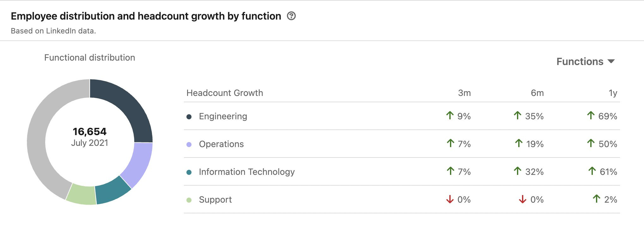Select the Operations row label

(221, 144)
